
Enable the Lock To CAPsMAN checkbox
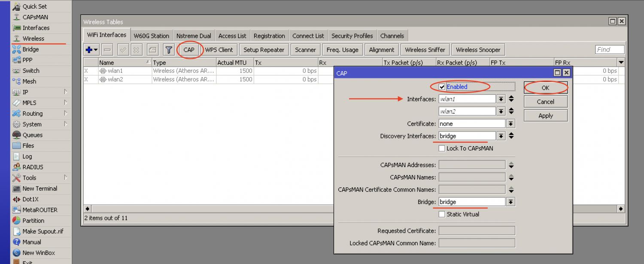(442, 148)
